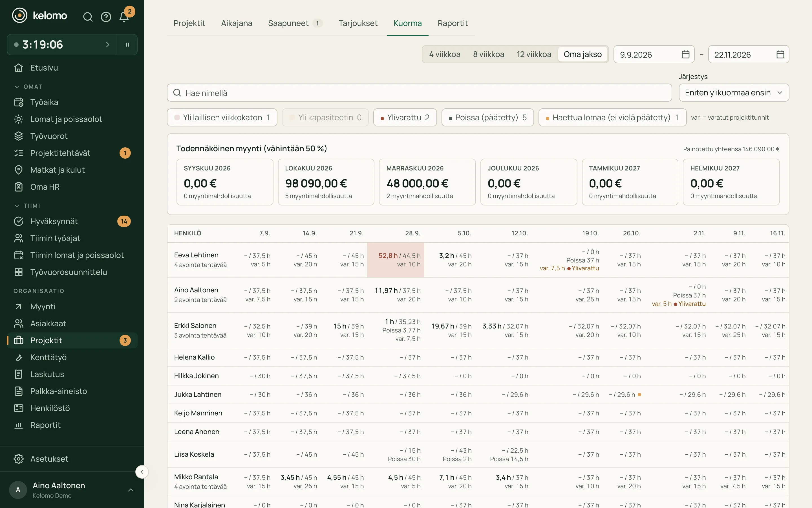Open Työaika in the sidebar

point(72,102)
